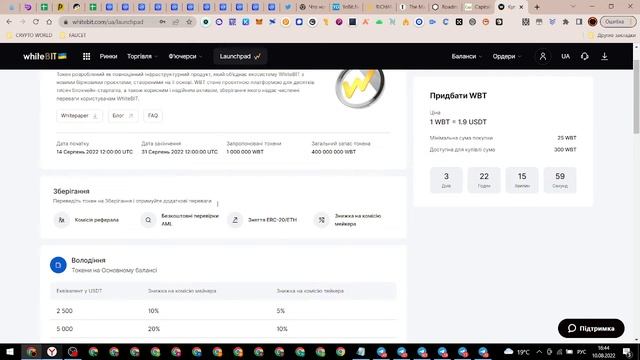
Task: Bookmark this page with the star icon
Action: (x=189, y=22)
